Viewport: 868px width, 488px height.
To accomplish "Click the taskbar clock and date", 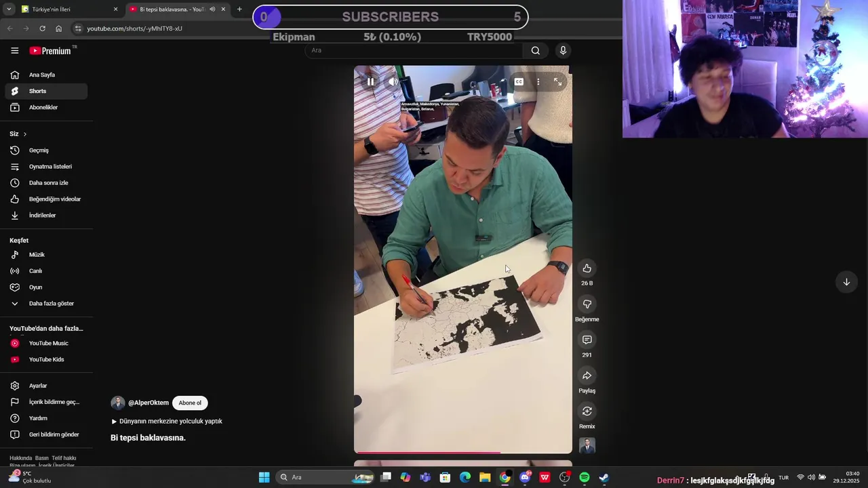I will pos(847,477).
